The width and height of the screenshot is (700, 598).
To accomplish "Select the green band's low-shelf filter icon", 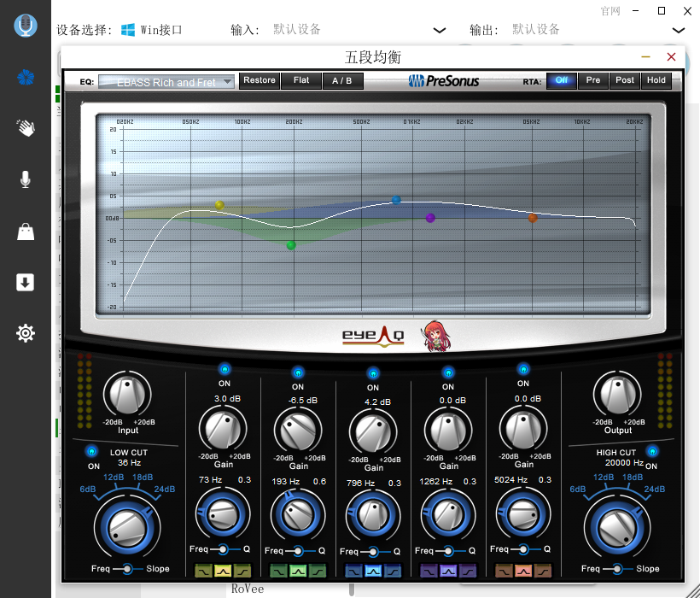I will 279,571.
